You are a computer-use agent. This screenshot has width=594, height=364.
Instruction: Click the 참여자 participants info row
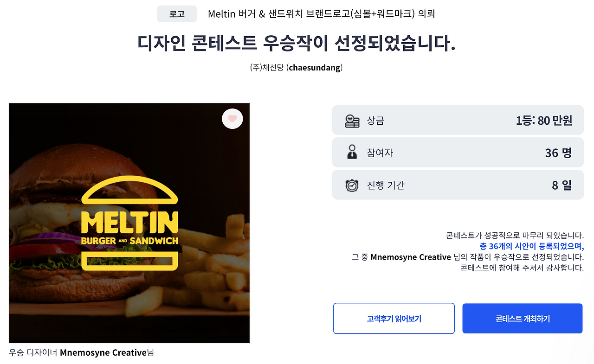tap(458, 152)
